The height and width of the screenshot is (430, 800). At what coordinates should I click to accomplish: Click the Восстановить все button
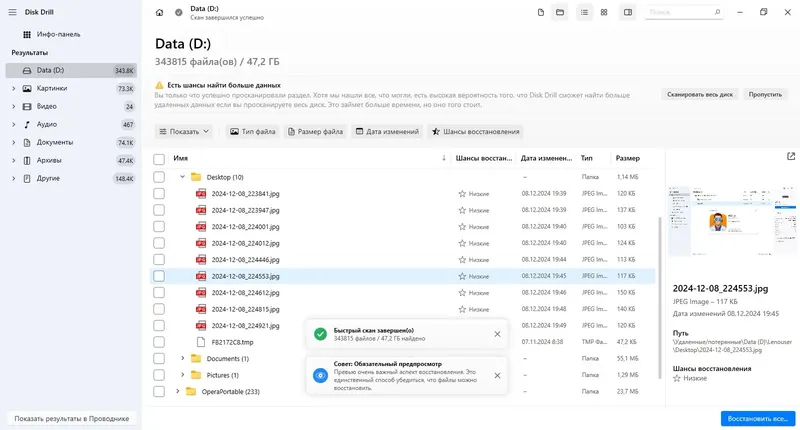click(756, 418)
